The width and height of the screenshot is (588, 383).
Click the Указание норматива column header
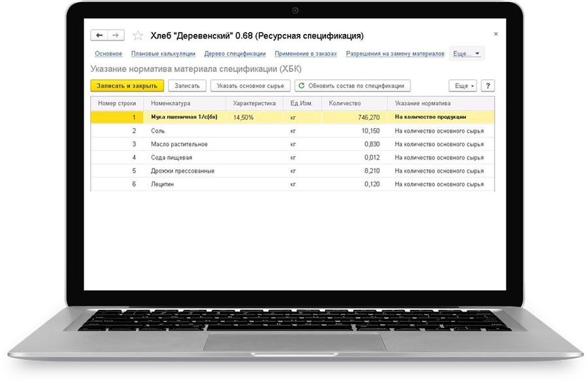coord(440,103)
